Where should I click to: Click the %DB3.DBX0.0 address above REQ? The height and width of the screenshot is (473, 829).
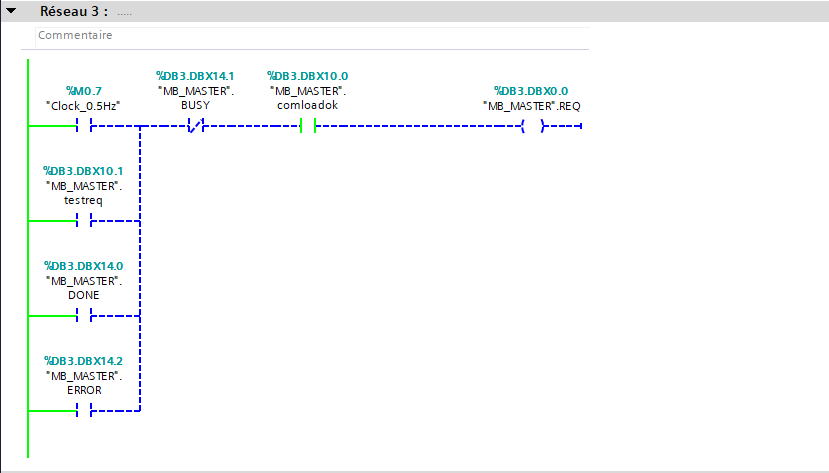point(531,91)
